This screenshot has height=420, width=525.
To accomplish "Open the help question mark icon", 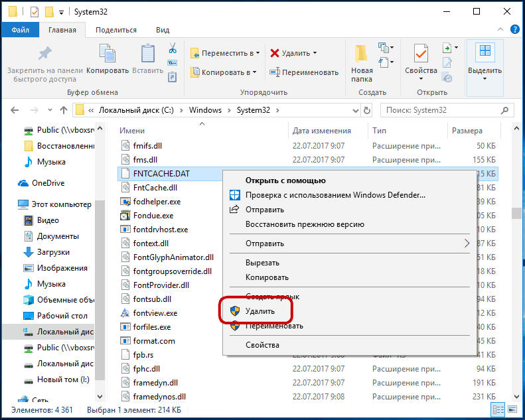I will 514,29.
